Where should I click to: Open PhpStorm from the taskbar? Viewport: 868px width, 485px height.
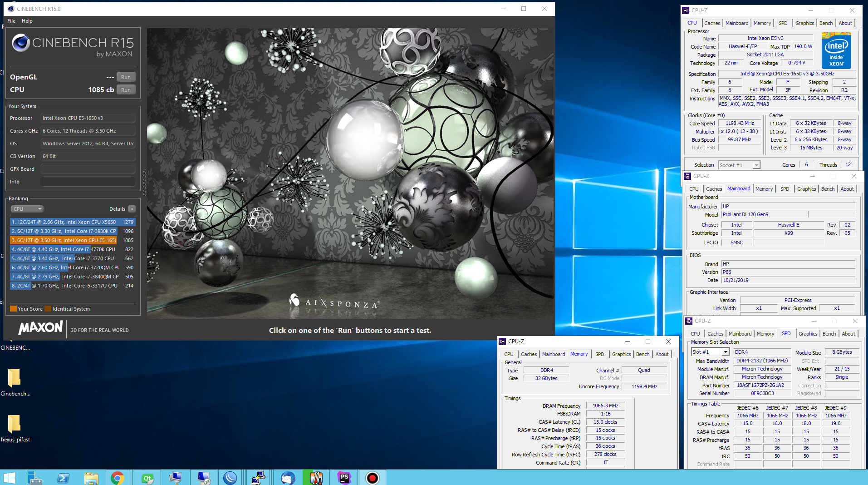[344, 477]
